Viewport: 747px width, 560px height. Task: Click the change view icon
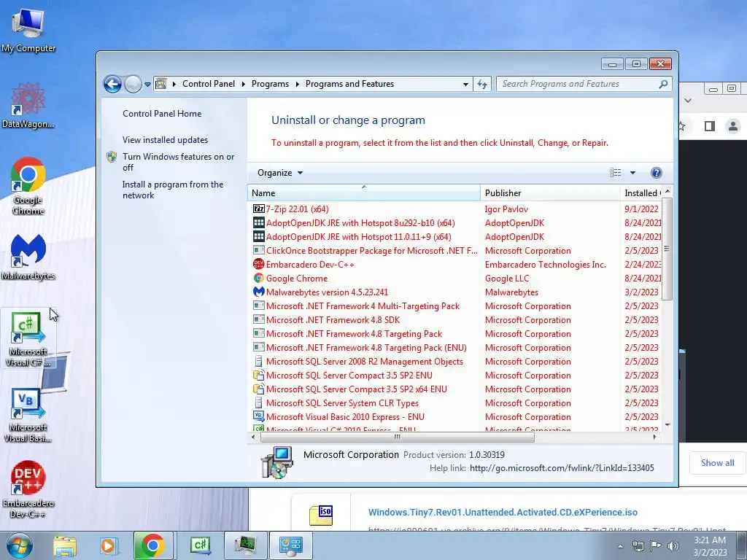coord(616,173)
